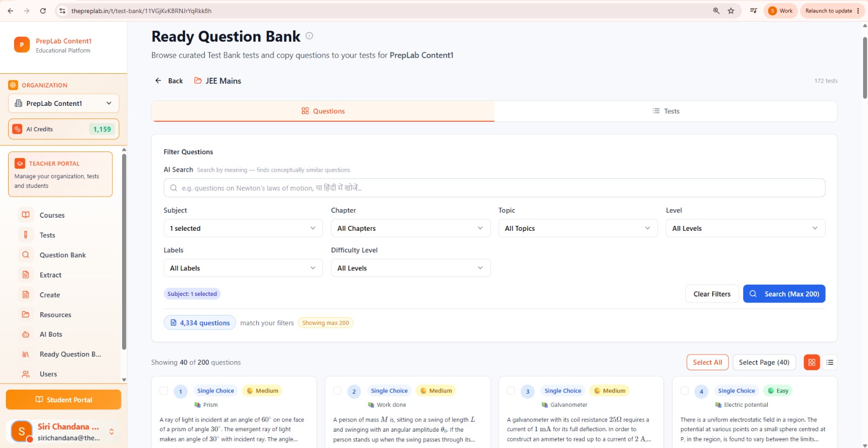868x448 pixels.
Task: Click the main page vertical scrollbar
Action: tap(865, 68)
